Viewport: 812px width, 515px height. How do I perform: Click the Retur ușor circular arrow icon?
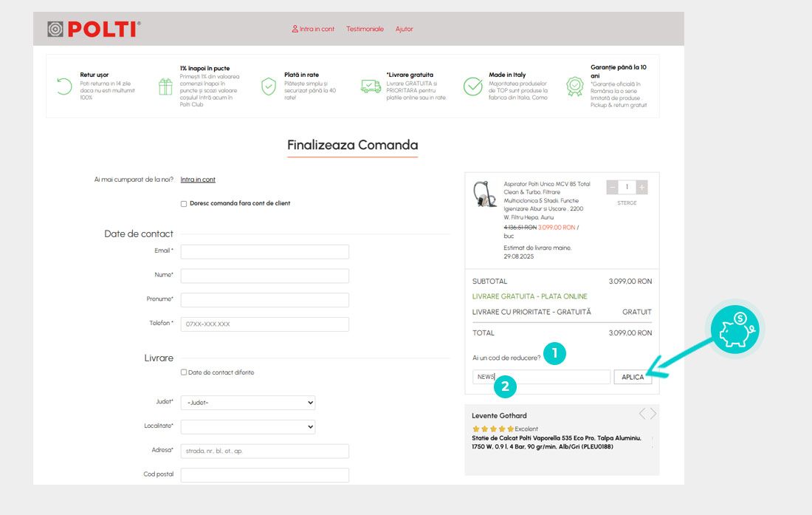click(x=64, y=86)
